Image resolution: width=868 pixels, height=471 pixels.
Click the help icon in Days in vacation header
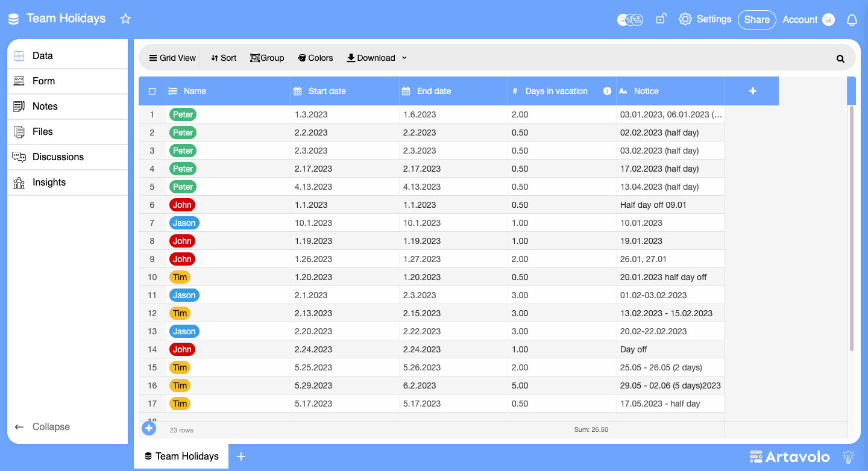(607, 91)
